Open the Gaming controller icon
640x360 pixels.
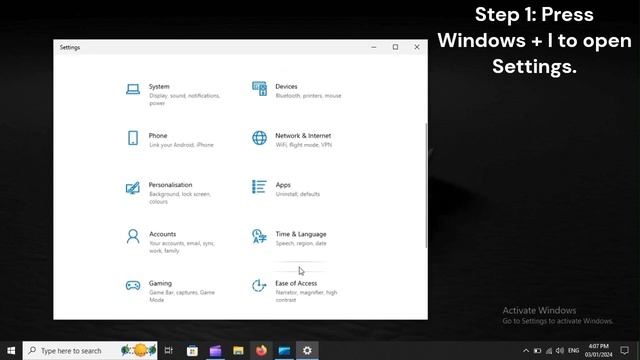pos(133,285)
